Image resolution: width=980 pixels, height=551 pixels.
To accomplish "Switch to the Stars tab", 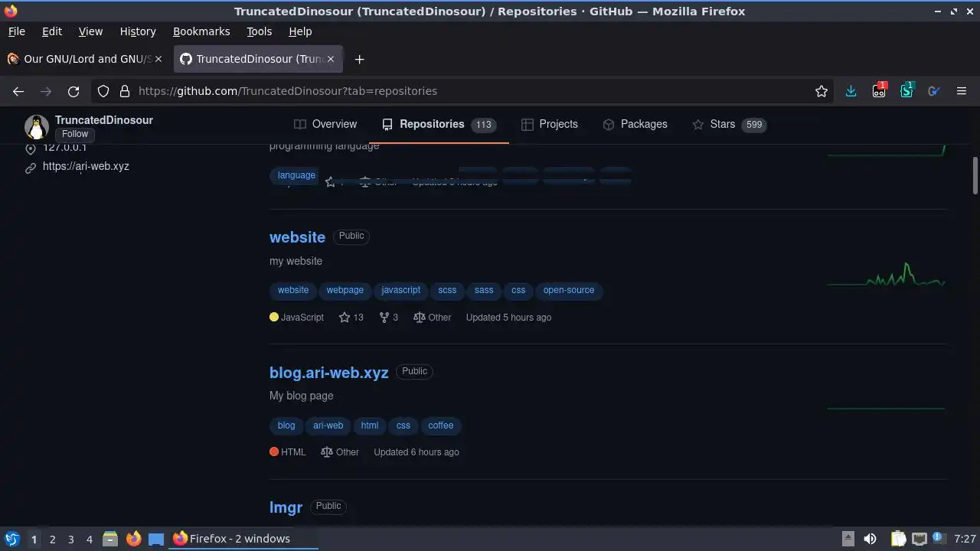I will tap(729, 124).
